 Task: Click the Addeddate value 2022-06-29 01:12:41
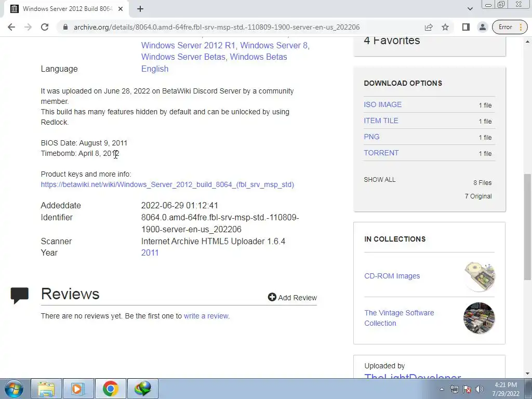pyautogui.click(x=179, y=206)
